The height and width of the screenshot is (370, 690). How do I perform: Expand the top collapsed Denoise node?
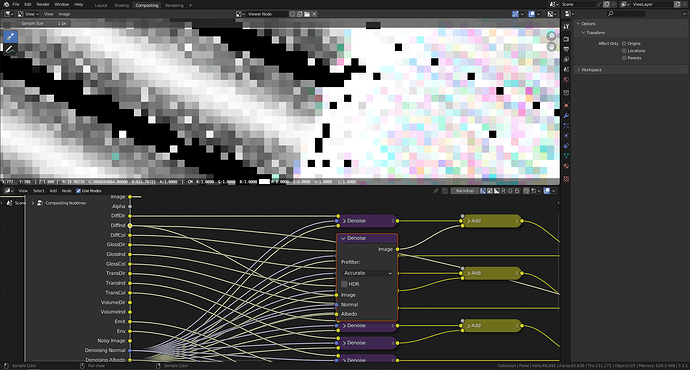pos(344,221)
